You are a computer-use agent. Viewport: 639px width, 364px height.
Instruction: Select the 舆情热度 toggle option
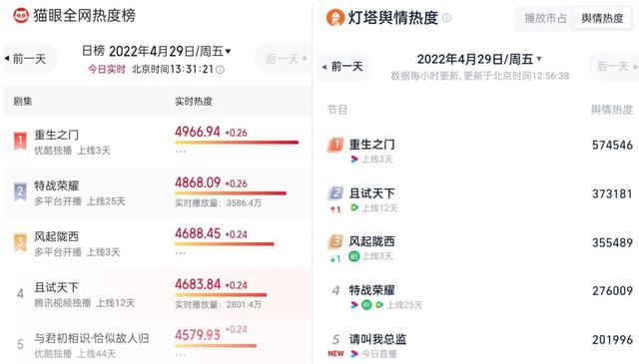click(x=602, y=18)
